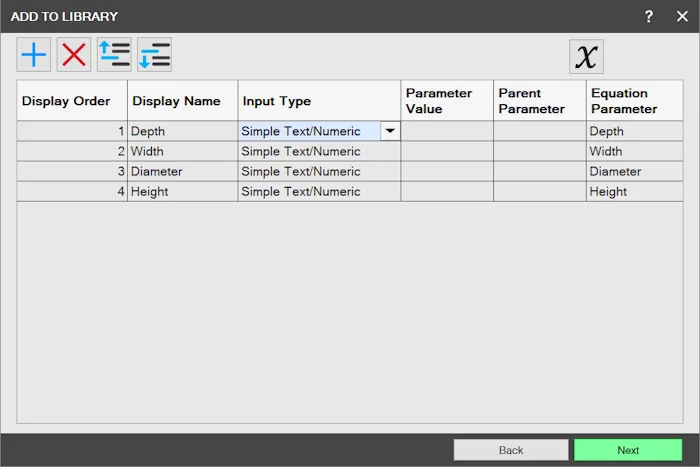Click Parameter Value field for Depth row
Viewport: 700px width, 467px height.
447,131
